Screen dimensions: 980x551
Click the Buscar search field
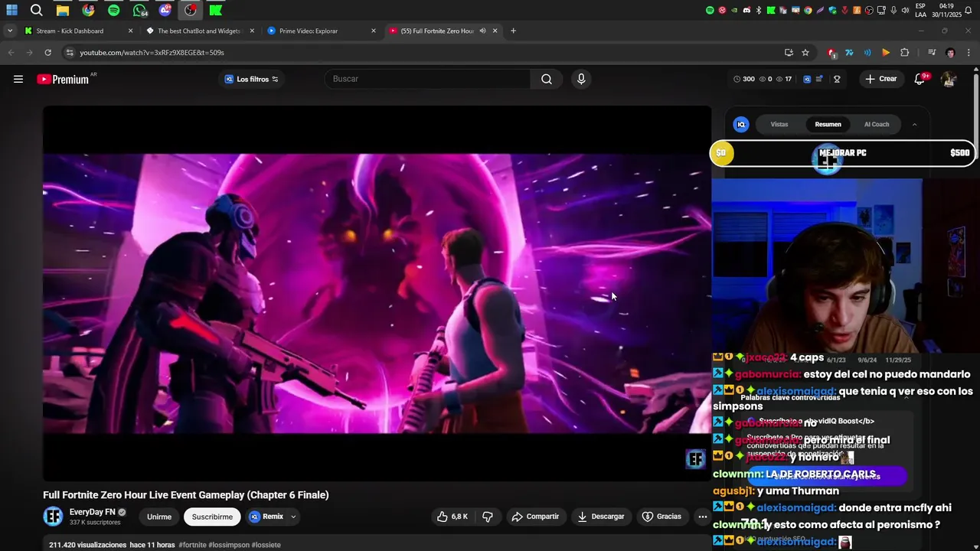tap(427, 79)
